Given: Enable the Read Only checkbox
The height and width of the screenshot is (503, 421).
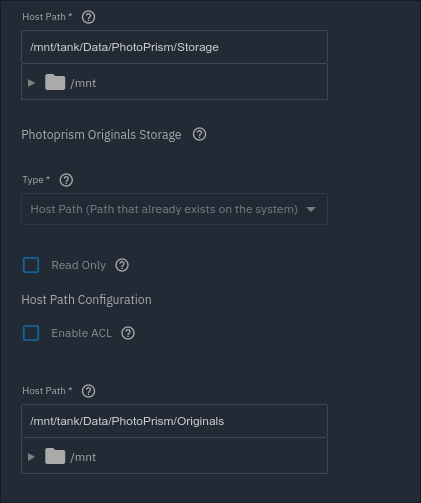Looking at the screenshot, I should [x=31, y=265].
